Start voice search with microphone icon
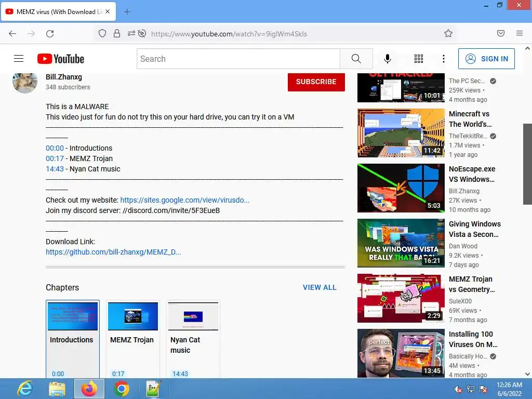532x399 pixels. (x=387, y=59)
